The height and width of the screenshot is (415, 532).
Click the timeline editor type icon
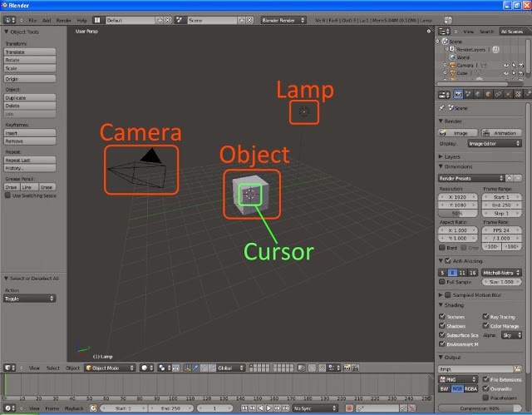coord(9,408)
